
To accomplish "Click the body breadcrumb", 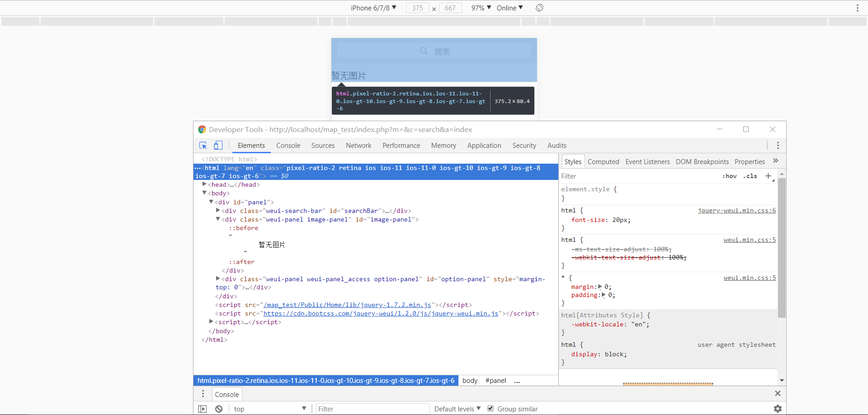I will [x=470, y=381].
